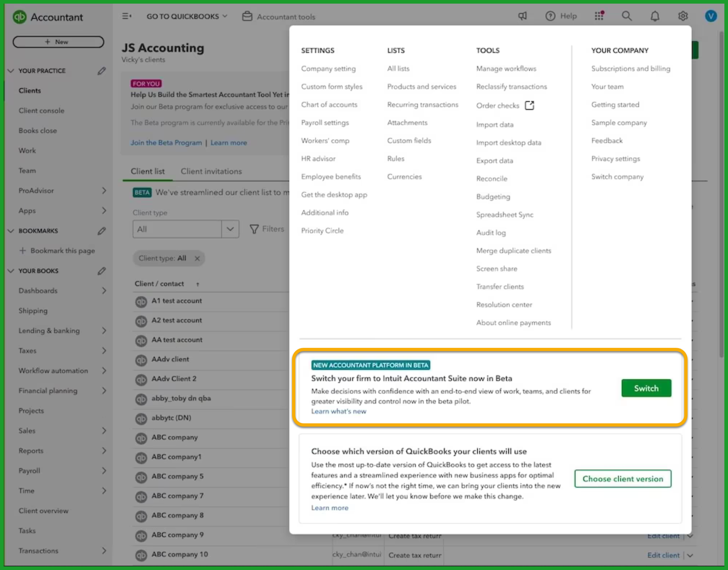Edit the Your Books section with pencil icon
The image size is (728, 570).
tap(102, 271)
